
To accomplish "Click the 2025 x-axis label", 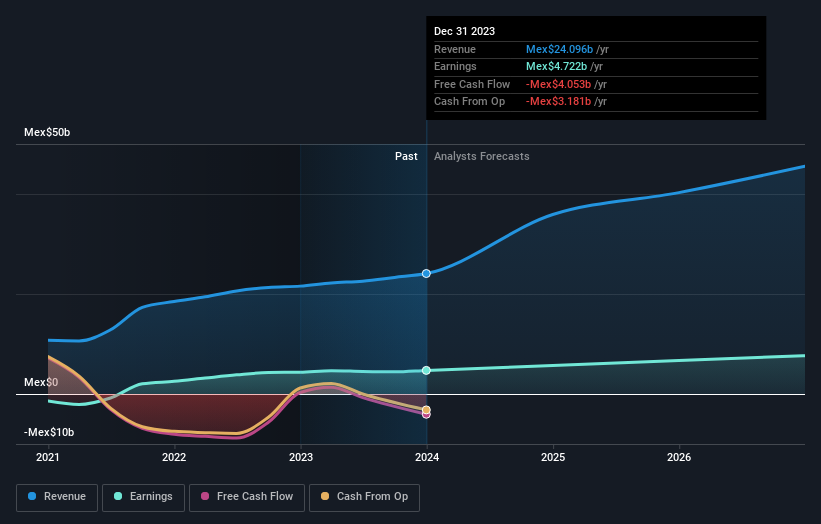I will [x=553, y=458].
